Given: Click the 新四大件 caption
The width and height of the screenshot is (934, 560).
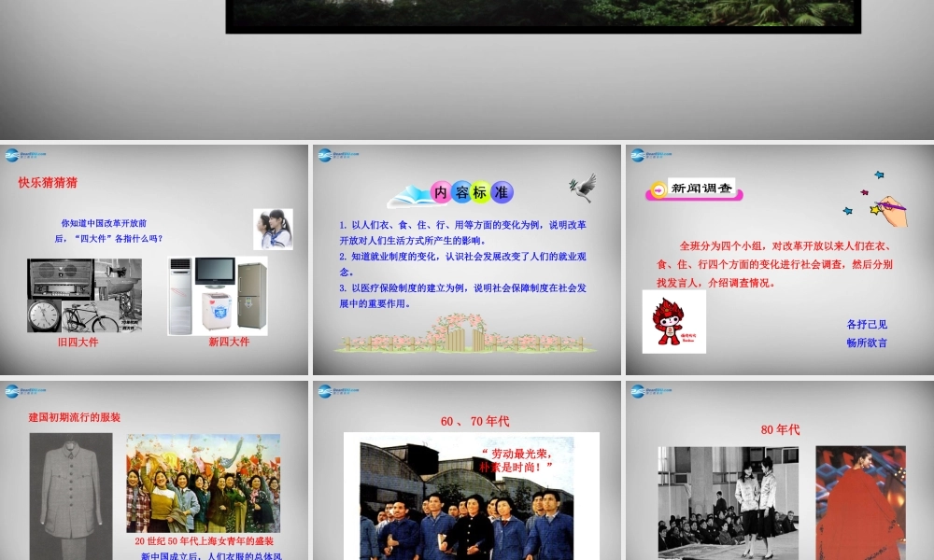Looking at the screenshot, I should coord(230,342).
